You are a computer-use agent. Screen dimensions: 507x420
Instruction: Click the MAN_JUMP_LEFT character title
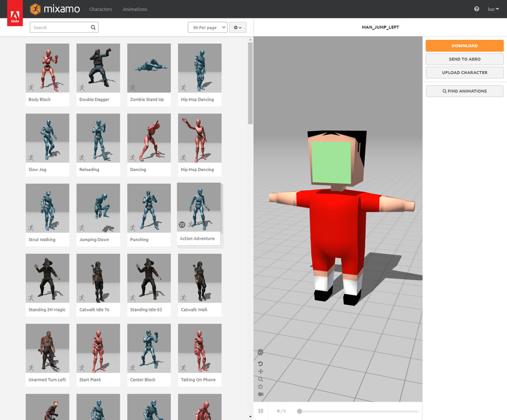(x=380, y=27)
